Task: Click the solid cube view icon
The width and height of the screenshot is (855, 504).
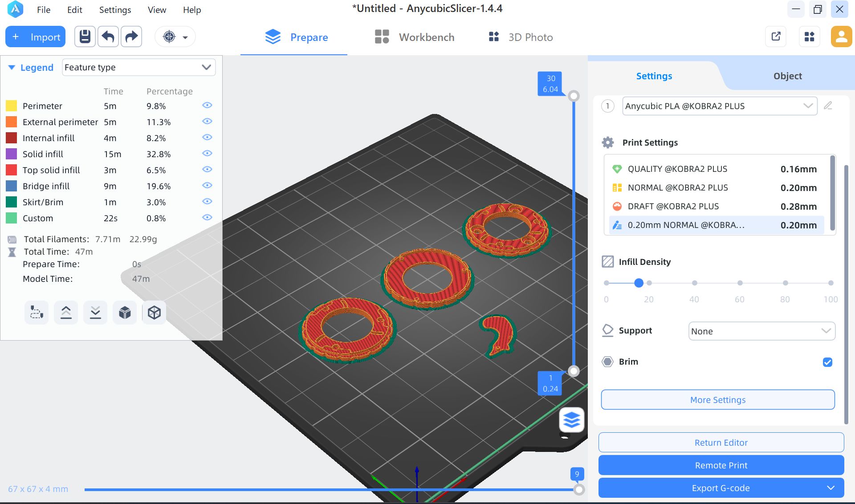Action: pyautogui.click(x=125, y=313)
